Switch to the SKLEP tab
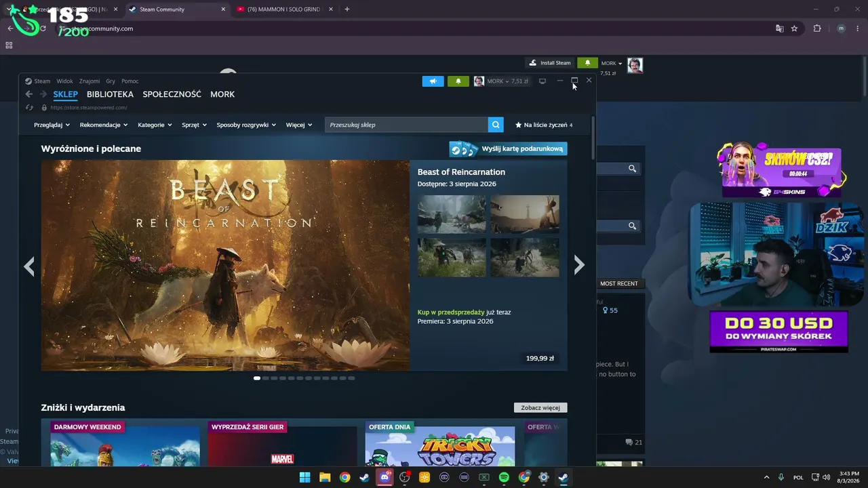This screenshot has width=868, height=488. tap(66, 94)
